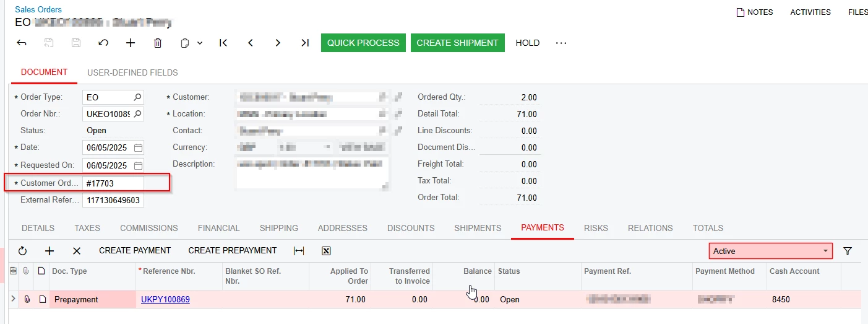Delete the sales order using the trash icon
868x324 pixels.
(x=158, y=43)
